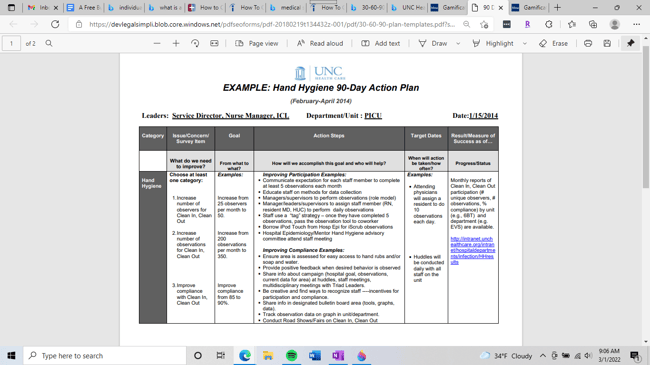
Task: Click the PDF page number field
Action: click(11, 43)
